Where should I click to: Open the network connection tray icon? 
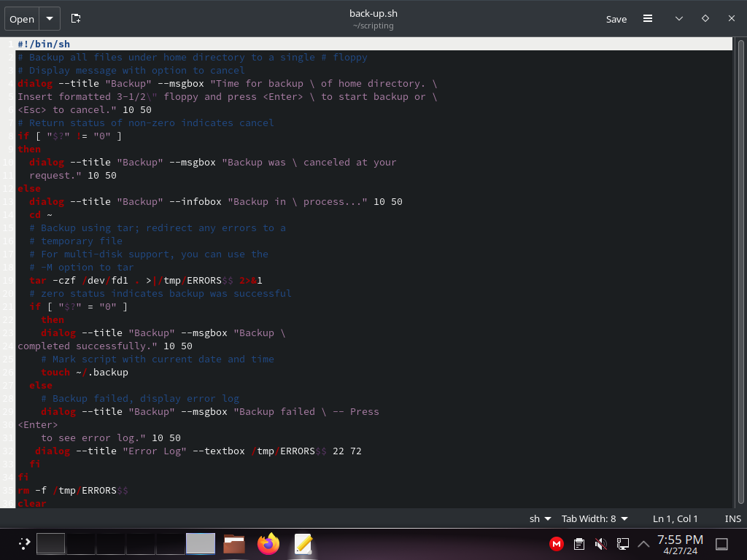(x=623, y=544)
